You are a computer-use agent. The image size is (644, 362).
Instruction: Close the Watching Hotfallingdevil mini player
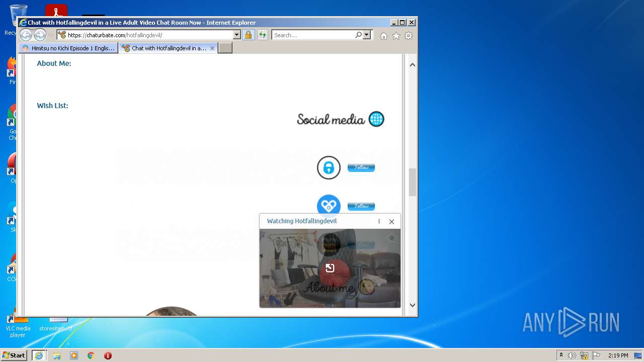(x=391, y=221)
